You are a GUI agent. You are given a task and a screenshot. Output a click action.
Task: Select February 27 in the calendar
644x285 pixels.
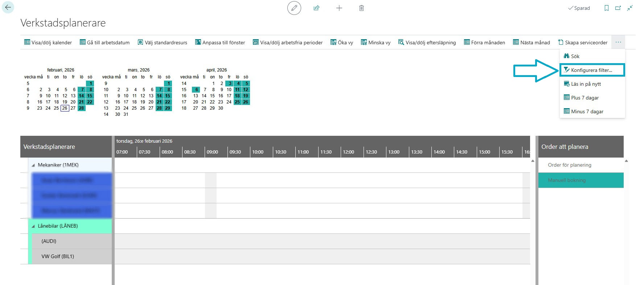tap(73, 108)
